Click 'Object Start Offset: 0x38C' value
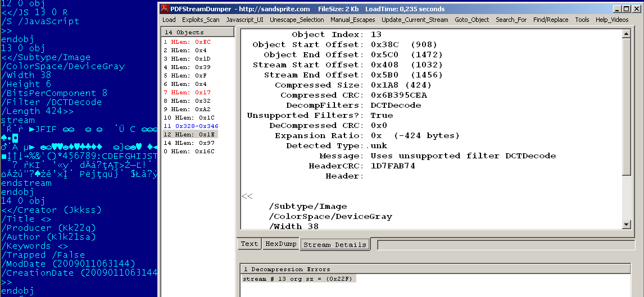The image size is (644, 297). [x=403, y=45]
